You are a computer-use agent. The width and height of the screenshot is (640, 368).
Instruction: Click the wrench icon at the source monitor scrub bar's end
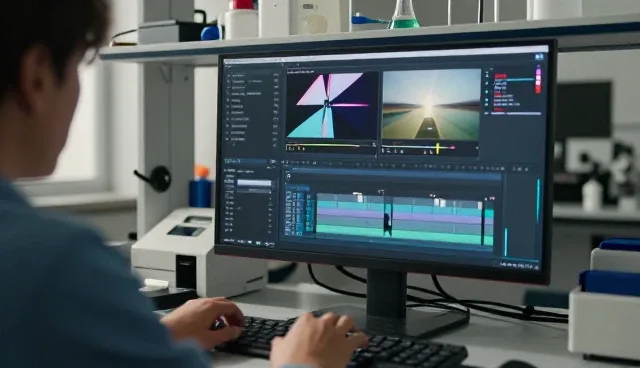pyautogui.click(x=374, y=144)
